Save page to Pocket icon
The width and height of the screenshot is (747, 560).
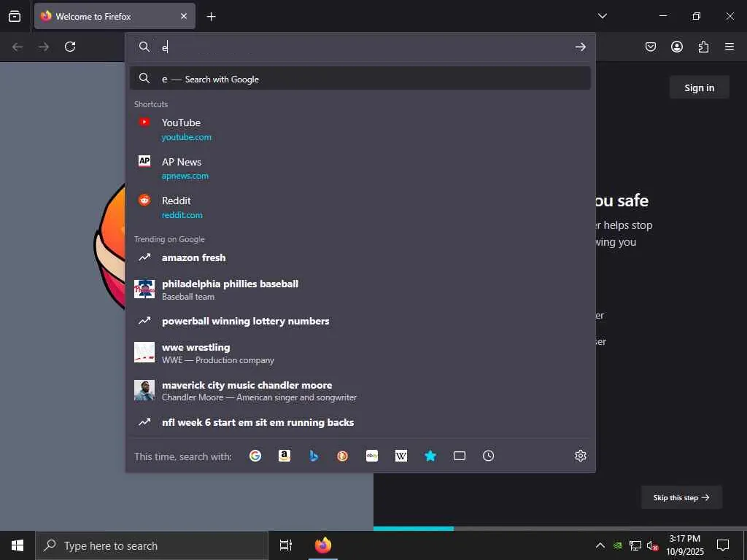click(651, 47)
